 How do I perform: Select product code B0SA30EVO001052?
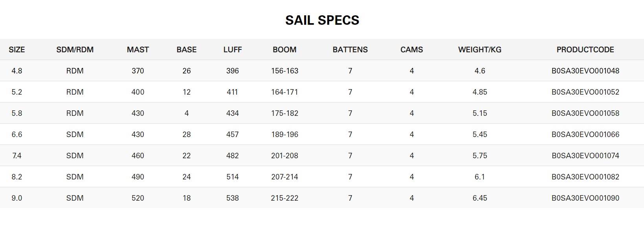[x=585, y=92]
